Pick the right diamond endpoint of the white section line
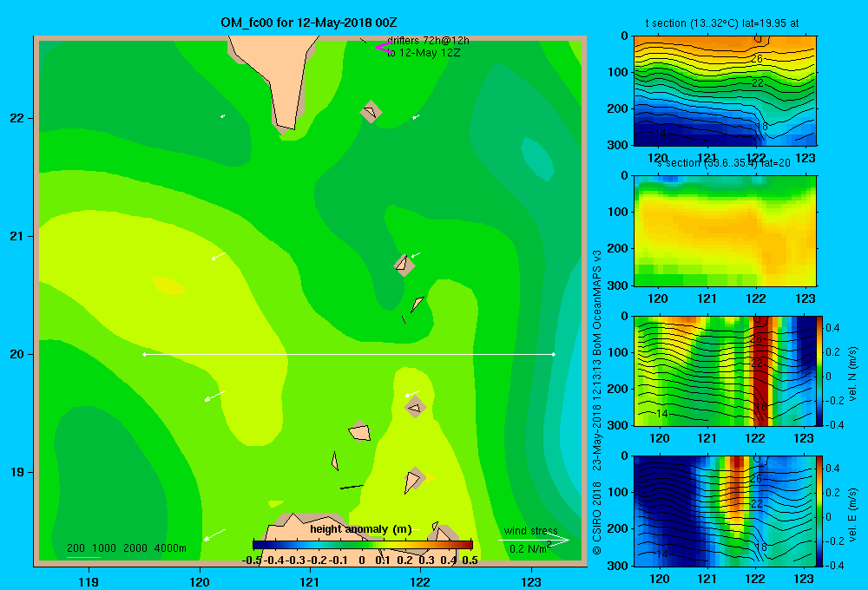The height and width of the screenshot is (590, 868). click(x=554, y=354)
